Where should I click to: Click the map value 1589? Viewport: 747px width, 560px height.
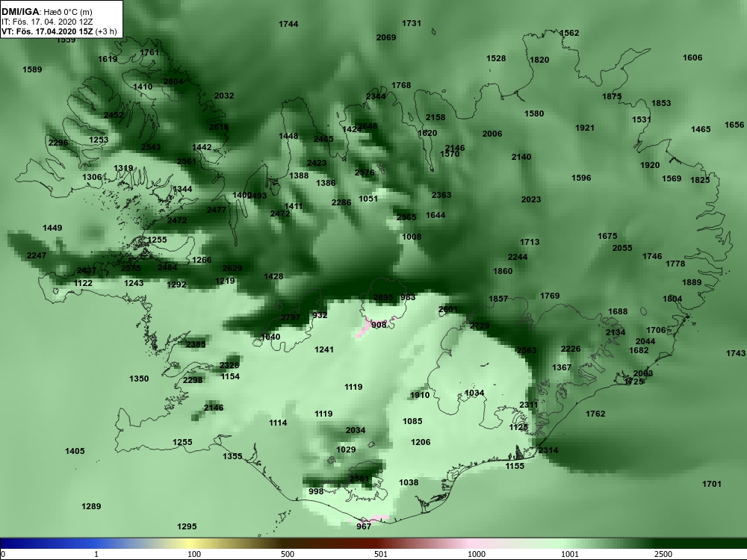32,69
